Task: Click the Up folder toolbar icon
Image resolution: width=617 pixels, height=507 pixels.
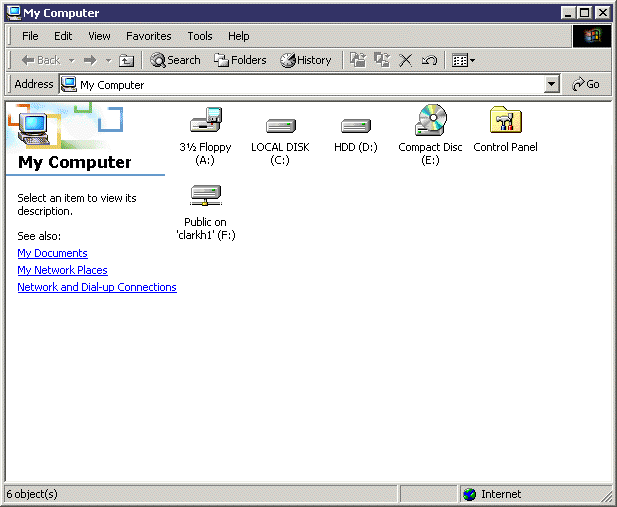Action: (x=126, y=60)
